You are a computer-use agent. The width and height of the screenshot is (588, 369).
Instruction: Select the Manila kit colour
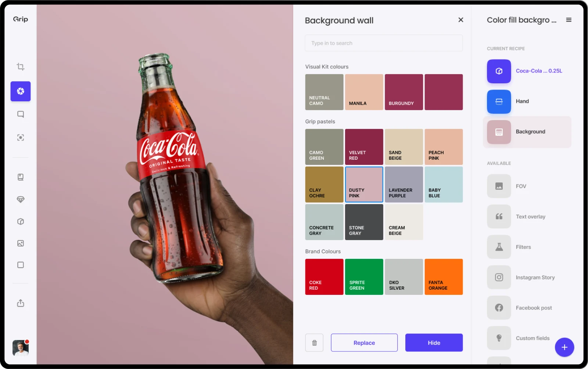point(364,92)
